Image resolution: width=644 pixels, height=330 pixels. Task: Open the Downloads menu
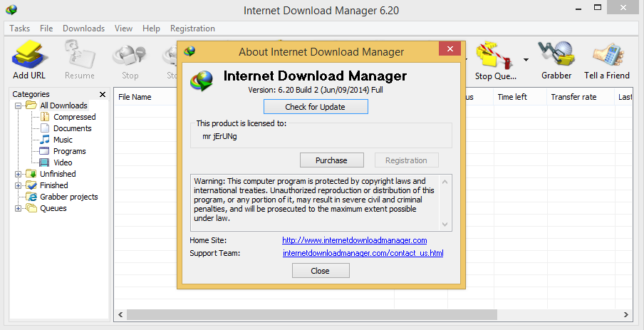click(x=84, y=29)
